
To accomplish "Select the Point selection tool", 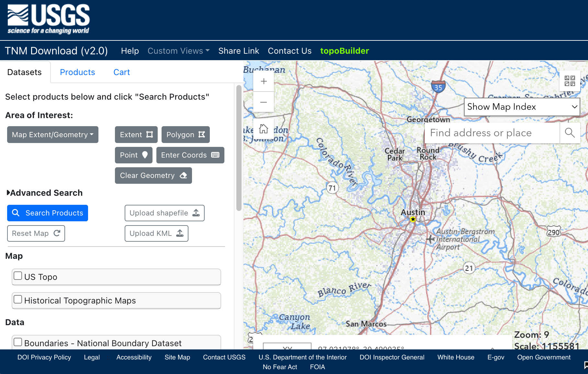I will point(133,155).
